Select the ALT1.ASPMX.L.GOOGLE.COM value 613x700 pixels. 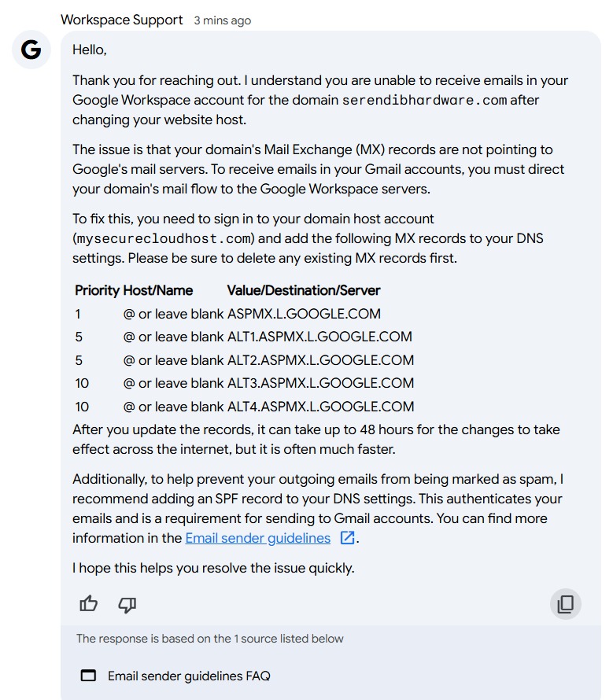320,337
